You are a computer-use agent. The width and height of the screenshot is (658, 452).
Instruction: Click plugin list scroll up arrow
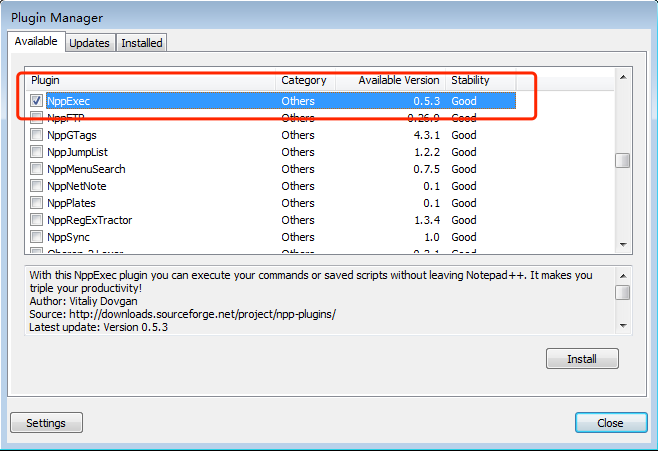point(623,77)
